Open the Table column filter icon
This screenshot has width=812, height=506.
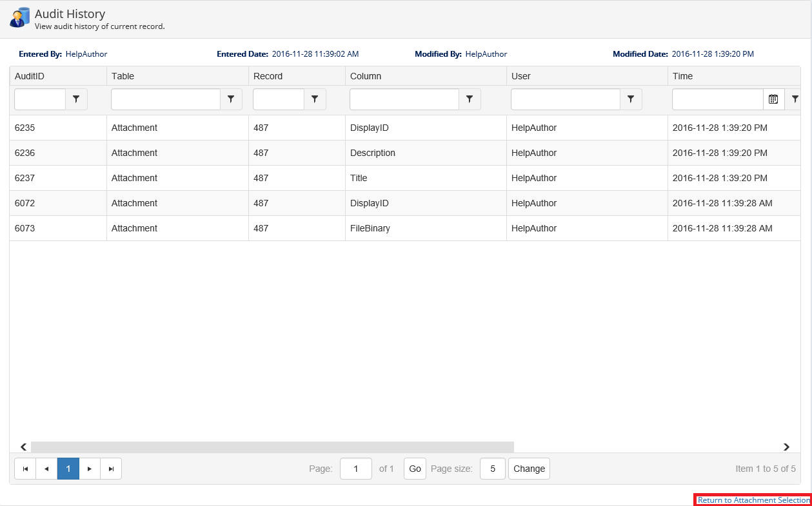[231, 99]
